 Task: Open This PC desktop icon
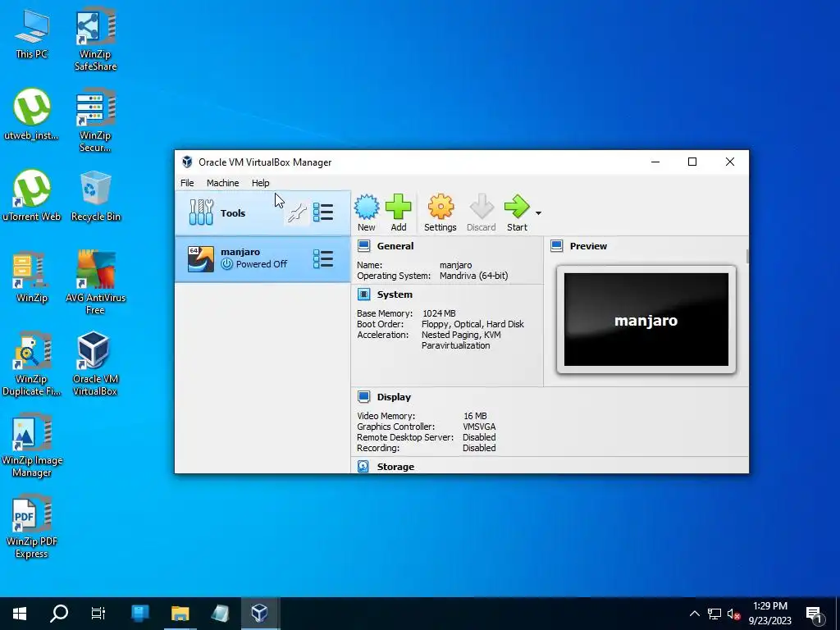(32, 34)
